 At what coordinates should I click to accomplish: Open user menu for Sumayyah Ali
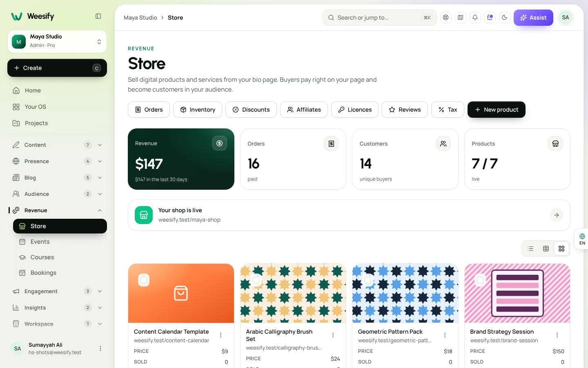(x=100, y=348)
